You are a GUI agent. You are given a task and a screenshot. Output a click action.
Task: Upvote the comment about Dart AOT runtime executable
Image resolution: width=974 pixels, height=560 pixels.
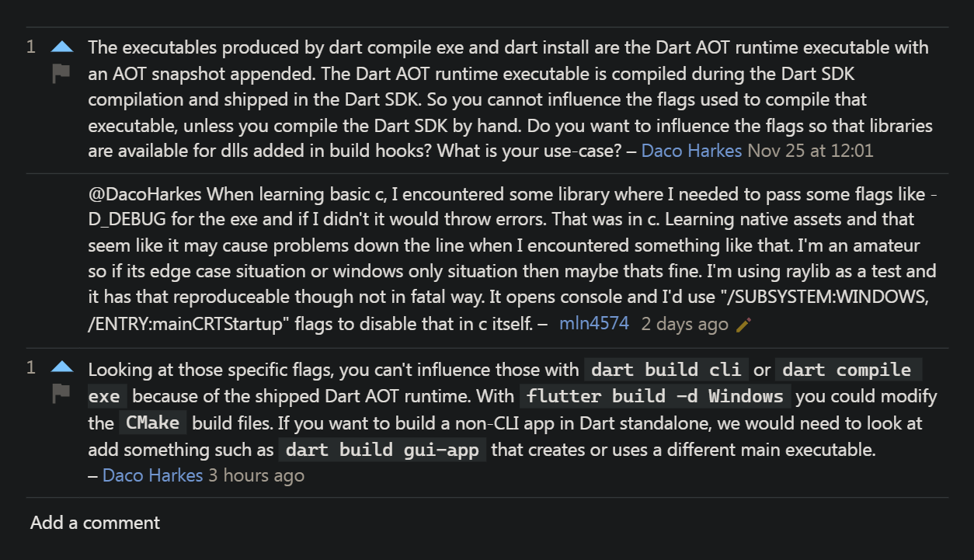tap(62, 47)
